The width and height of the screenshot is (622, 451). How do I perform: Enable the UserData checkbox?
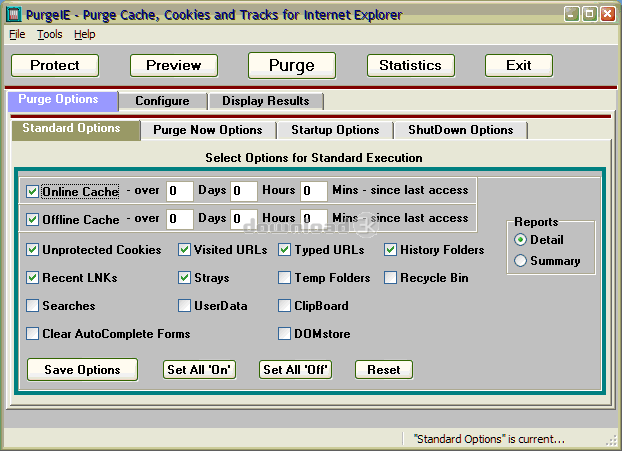click(x=184, y=306)
